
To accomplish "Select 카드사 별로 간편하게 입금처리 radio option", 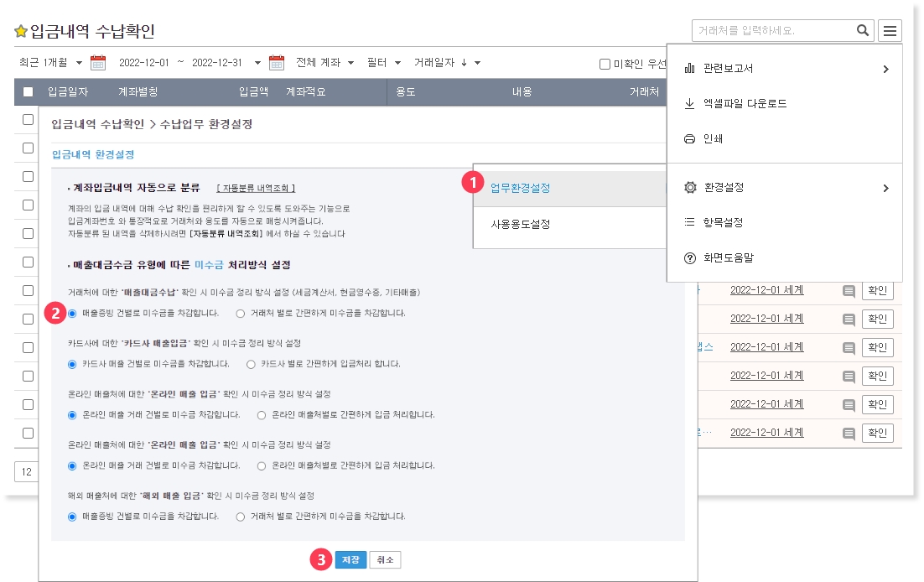I will pyautogui.click(x=252, y=364).
